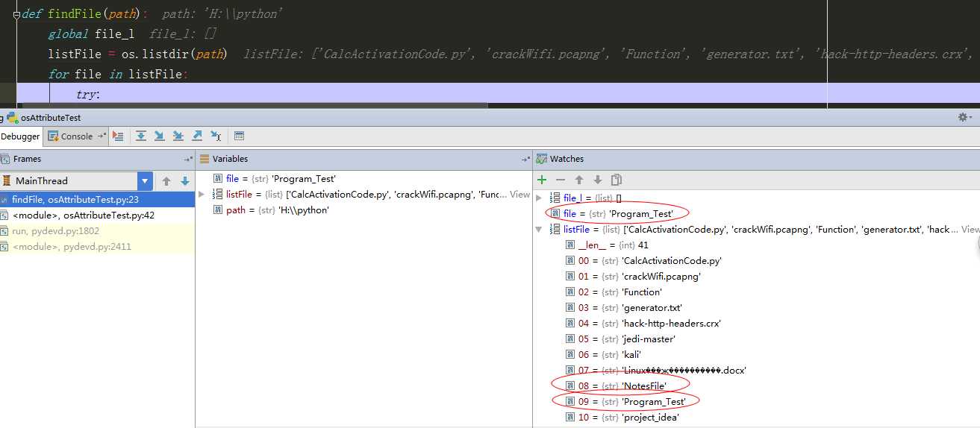
Task: Open the Evaluate Expression calculator icon
Action: click(239, 136)
